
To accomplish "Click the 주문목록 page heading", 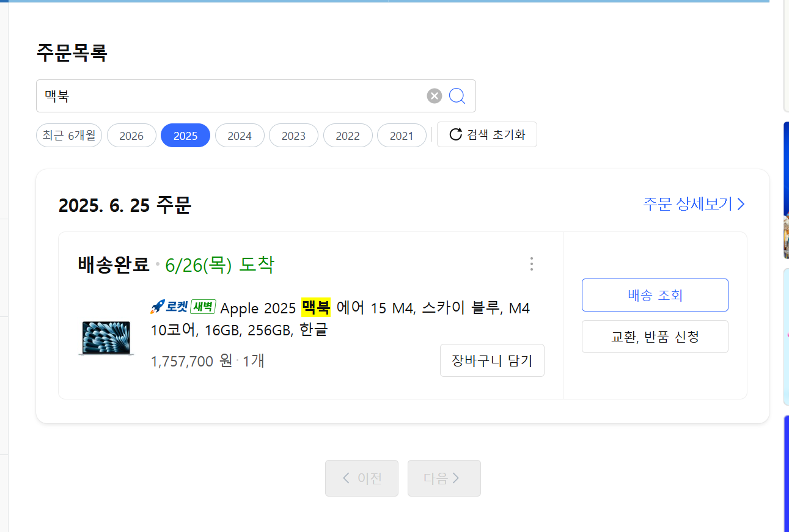I will click(x=72, y=53).
